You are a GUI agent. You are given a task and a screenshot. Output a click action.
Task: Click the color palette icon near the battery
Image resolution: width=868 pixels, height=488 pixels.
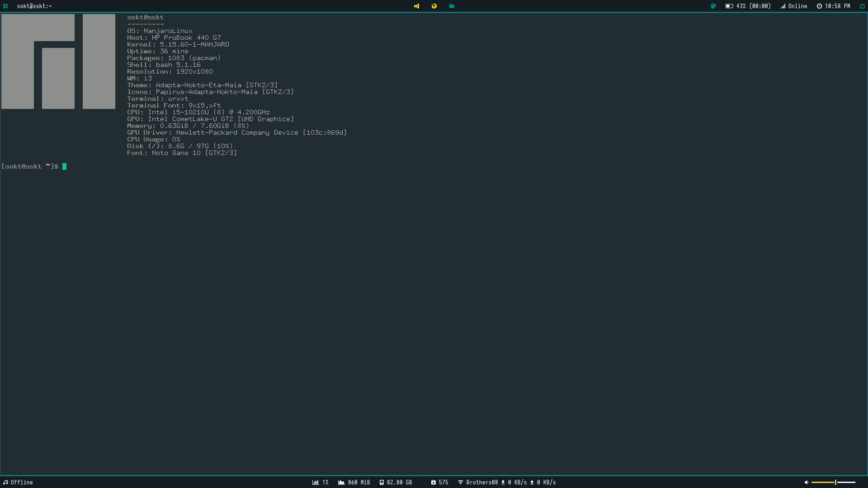tap(713, 6)
